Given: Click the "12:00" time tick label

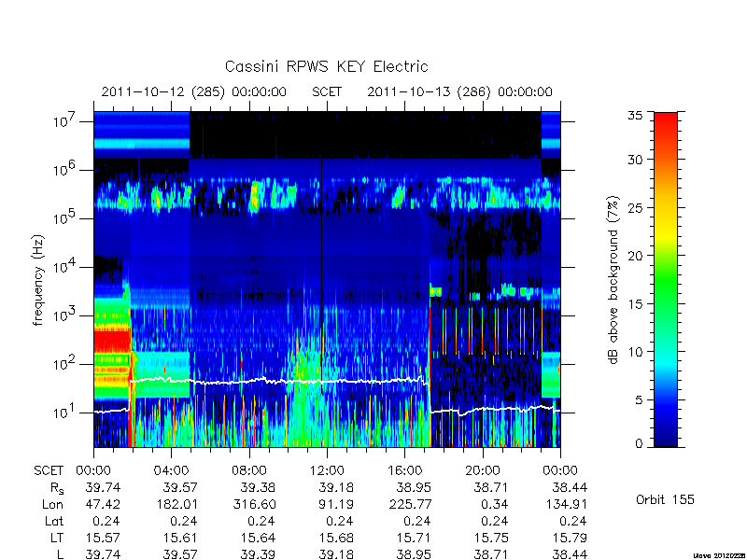Looking at the screenshot, I should click(327, 470).
